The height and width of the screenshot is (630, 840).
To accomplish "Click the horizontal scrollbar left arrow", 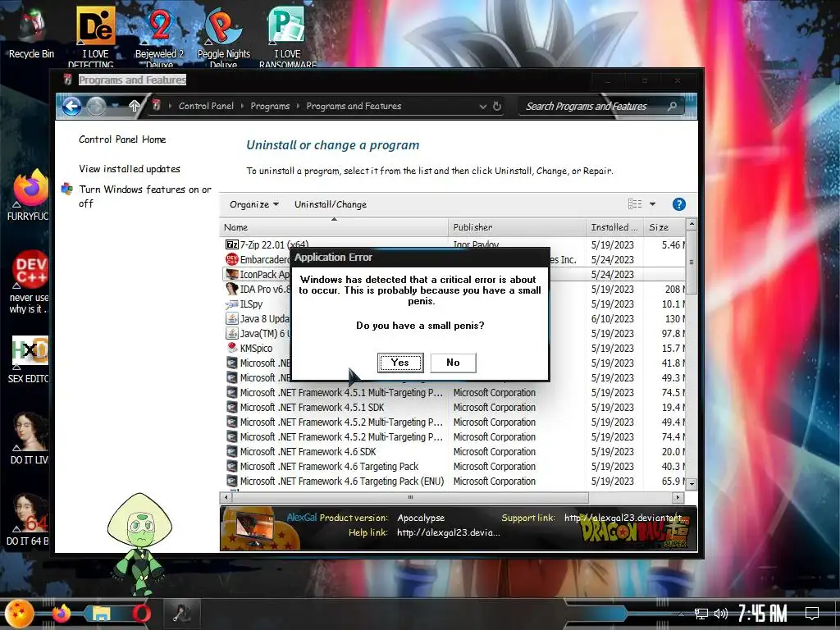I will coord(226,498).
